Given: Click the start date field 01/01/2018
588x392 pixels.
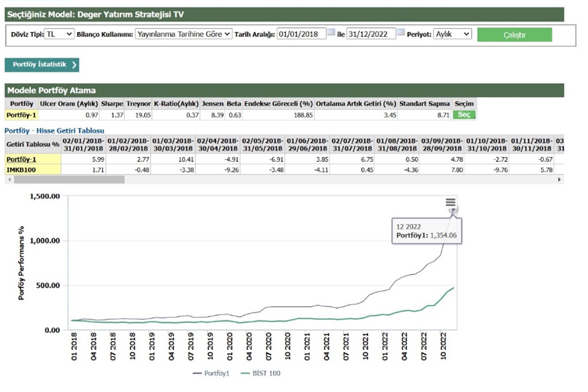Looking at the screenshot, I should click(x=301, y=34).
